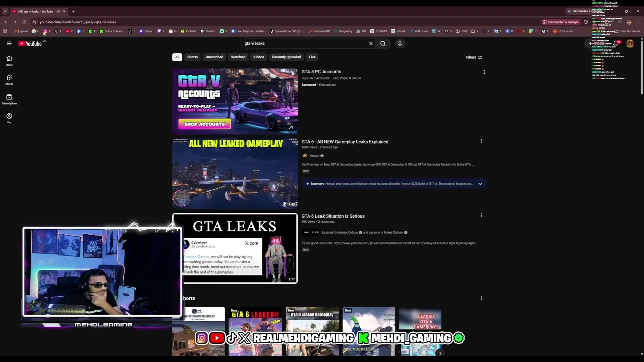Reload the current page

[24, 22]
